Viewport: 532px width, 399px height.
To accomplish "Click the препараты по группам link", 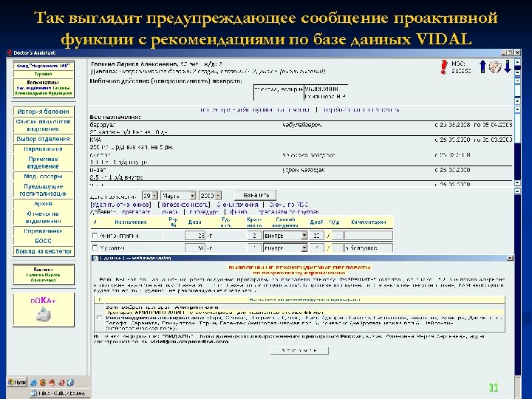I will coord(288,212).
